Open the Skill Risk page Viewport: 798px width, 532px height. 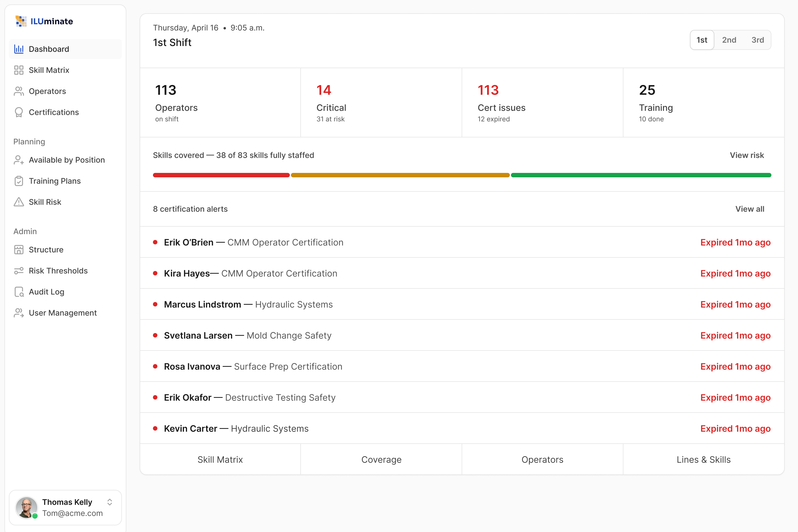coord(65,202)
